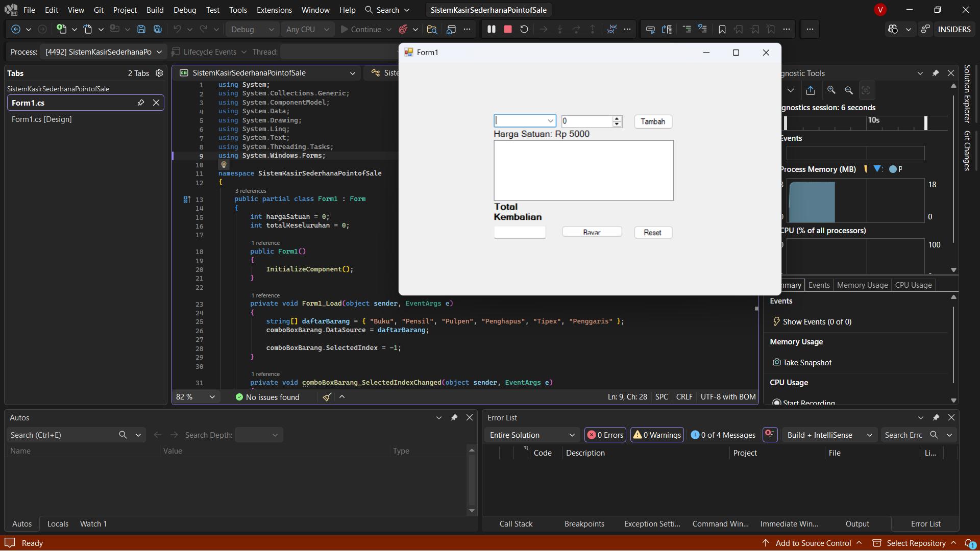Click the Search (Ctrl+E) field in Autos

pos(62,435)
